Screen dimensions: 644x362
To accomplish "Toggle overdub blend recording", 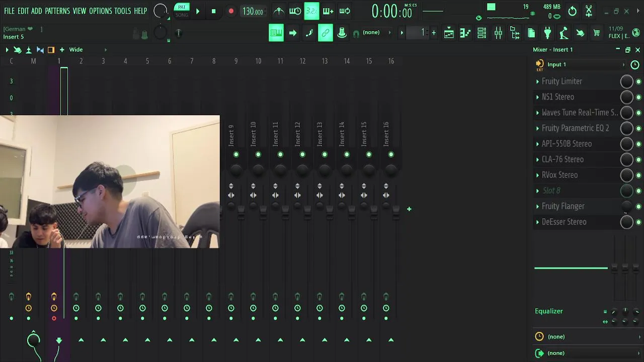I will [x=328, y=11].
